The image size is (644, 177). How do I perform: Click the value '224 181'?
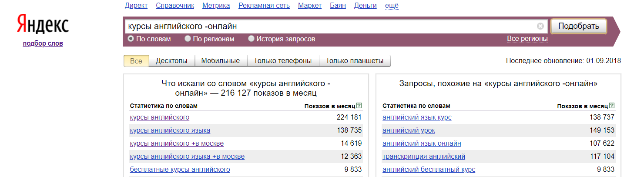[x=349, y=117]
